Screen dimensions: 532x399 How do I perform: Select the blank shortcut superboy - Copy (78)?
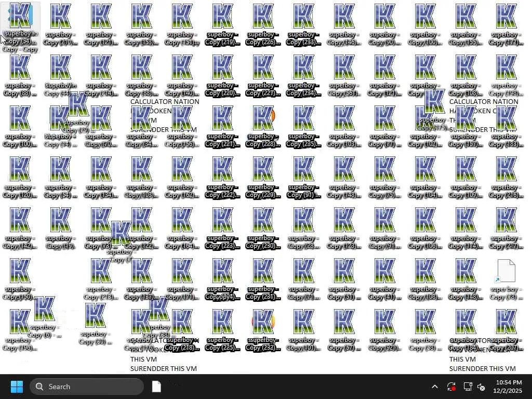tap(506, 279)
